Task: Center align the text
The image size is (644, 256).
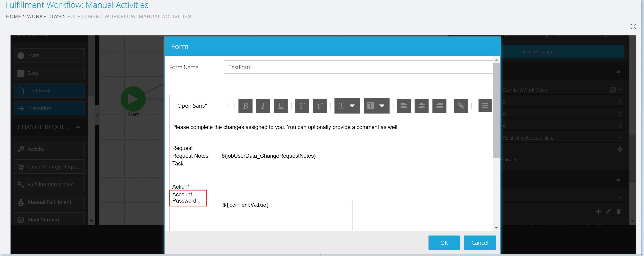Action: pyautogui.click(x=421, y=106)
